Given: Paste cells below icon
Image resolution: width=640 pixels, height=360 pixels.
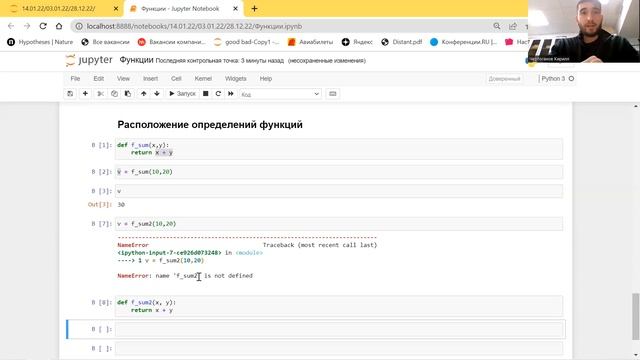Looking at the screenshot, I should 128,94.
